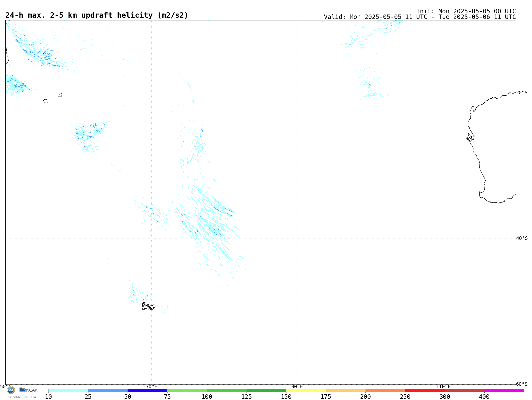Select the magenta above-400 color swatch
This screenshot has height=400, width=532.
click(504, 390)
